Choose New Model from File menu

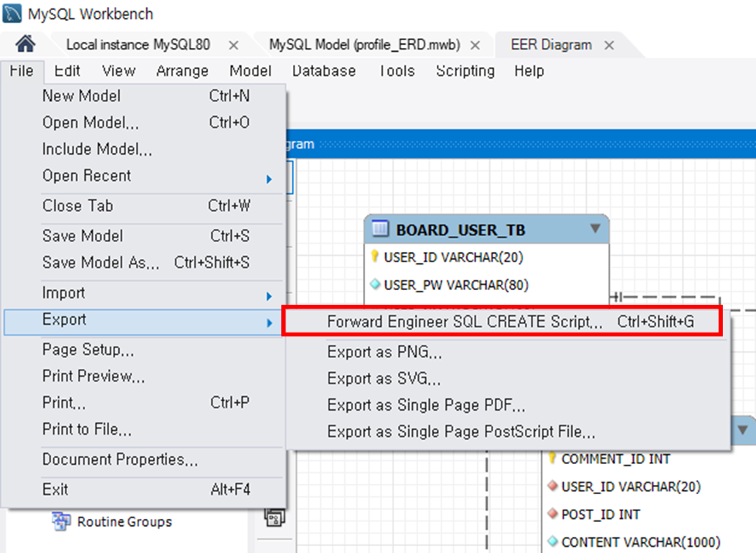pos(144,96)
